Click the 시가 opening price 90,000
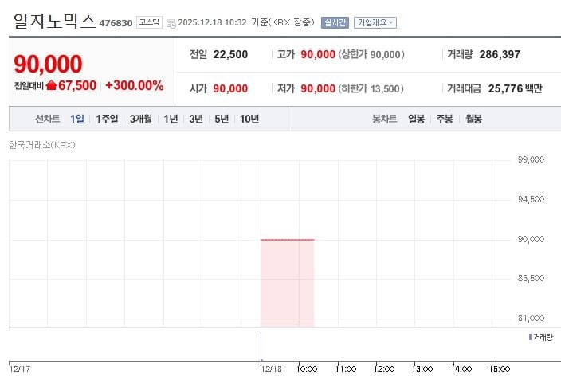 click(230, 88)
